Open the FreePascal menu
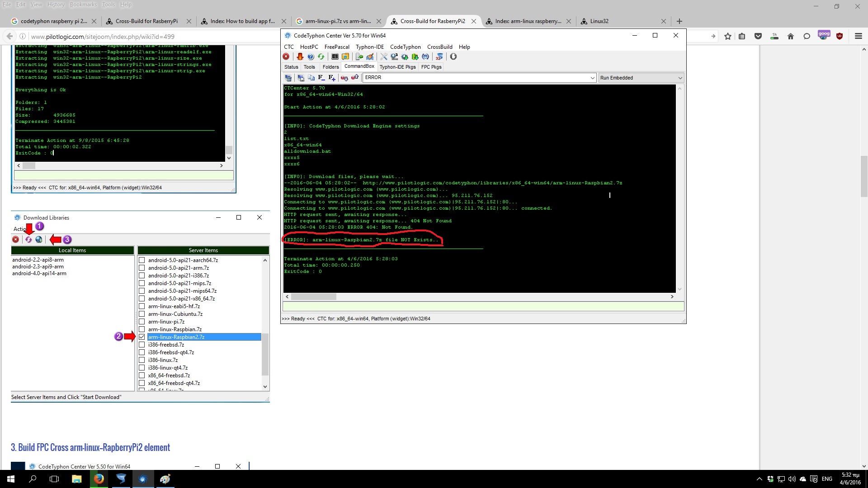868x488 pixels. pos(337,47)
